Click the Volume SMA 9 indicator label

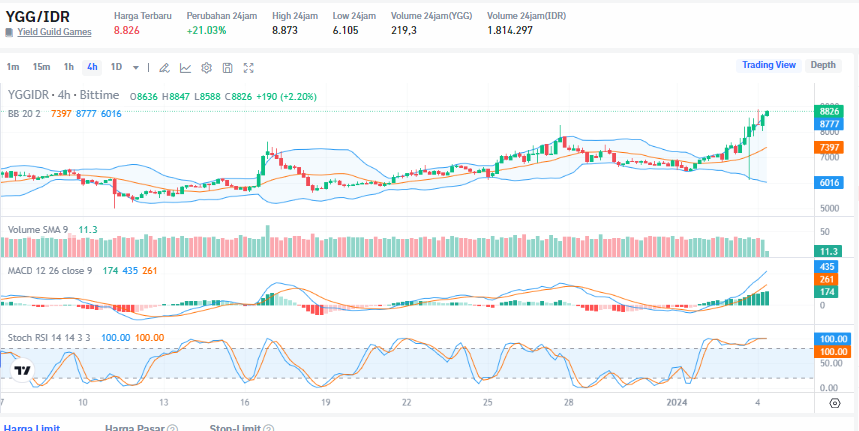click(38, 229)
